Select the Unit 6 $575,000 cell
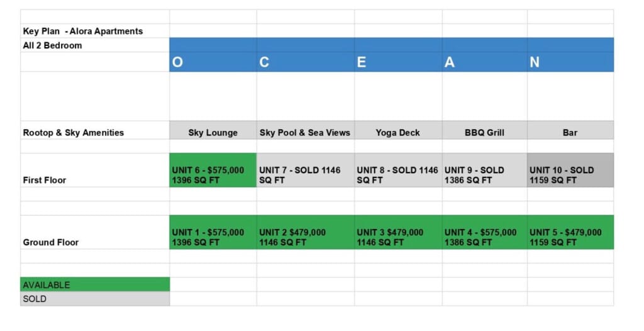 [213, 175]
